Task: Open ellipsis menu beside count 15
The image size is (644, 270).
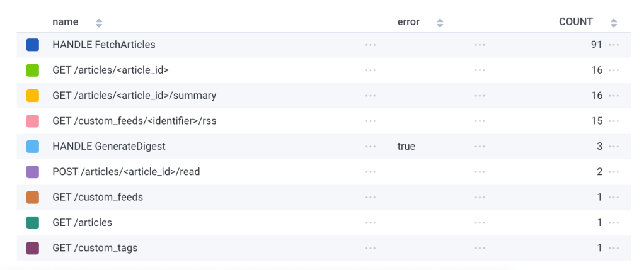Action: pos(614,121)
